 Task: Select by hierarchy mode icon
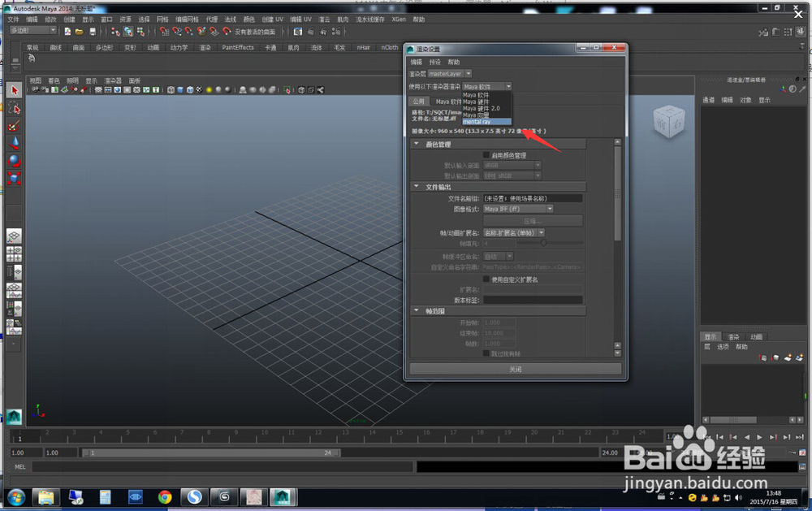coord(115,32)
